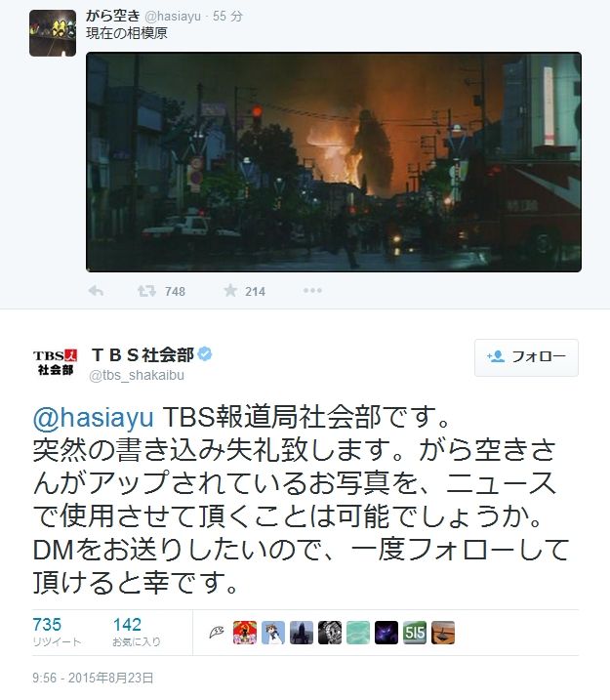Show the 735 リツイート list
Image resolution: width=610 pixels, height=700 pixels.
click(57, 632)
